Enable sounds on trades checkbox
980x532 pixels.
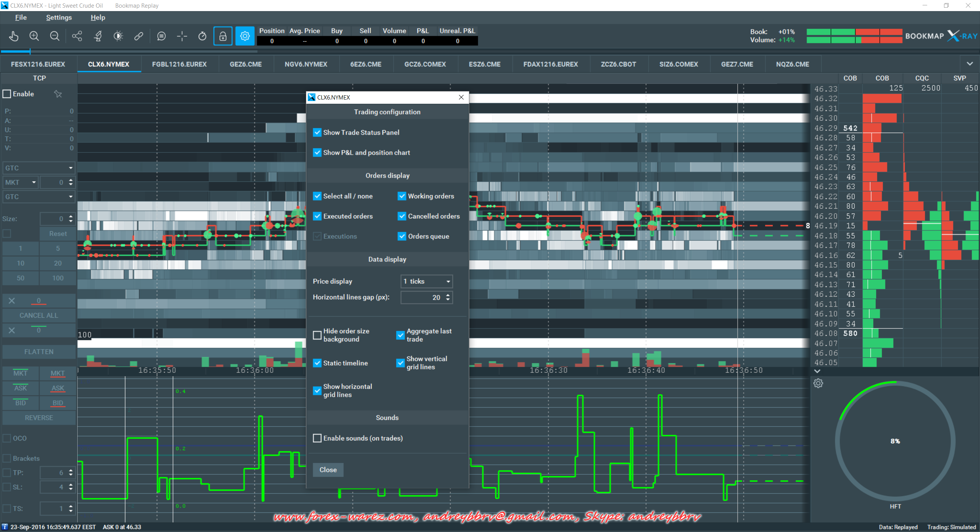coord(317,438)
